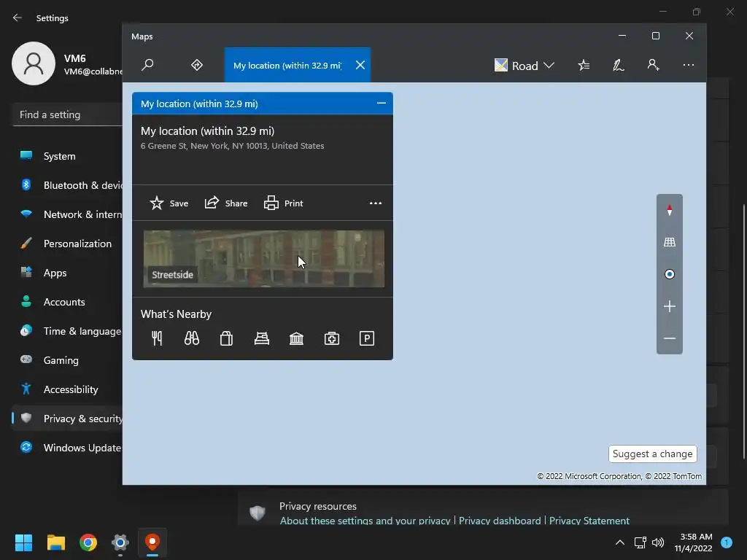Open Apps settings category

point(67,273)
